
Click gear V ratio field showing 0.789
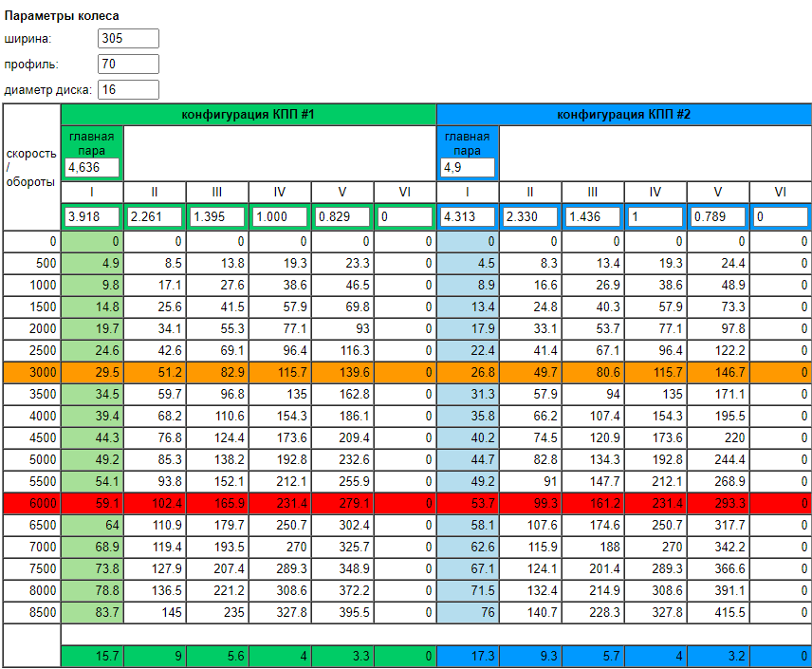pyautogui.click(x=718, y=216)
